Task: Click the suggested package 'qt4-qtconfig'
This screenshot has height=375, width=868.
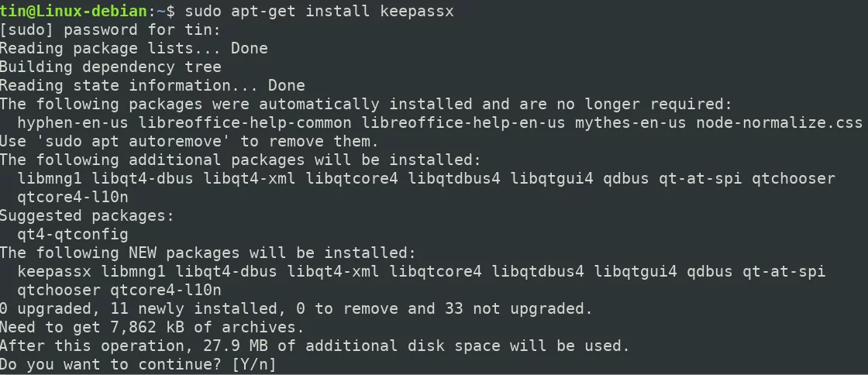Action: [x=73, y=235]
